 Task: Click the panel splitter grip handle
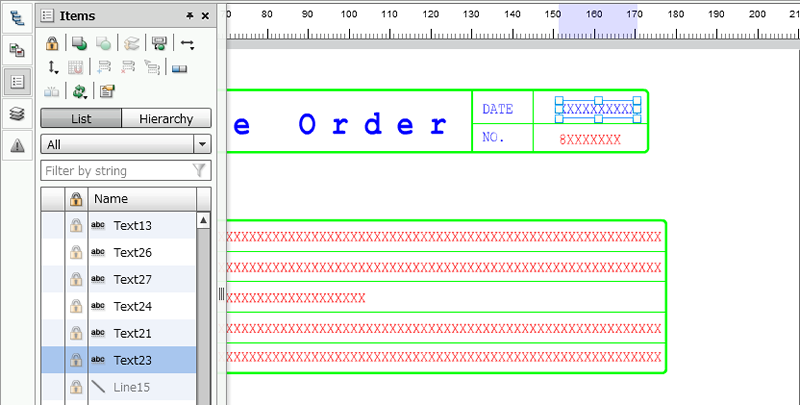click(221, 294)
